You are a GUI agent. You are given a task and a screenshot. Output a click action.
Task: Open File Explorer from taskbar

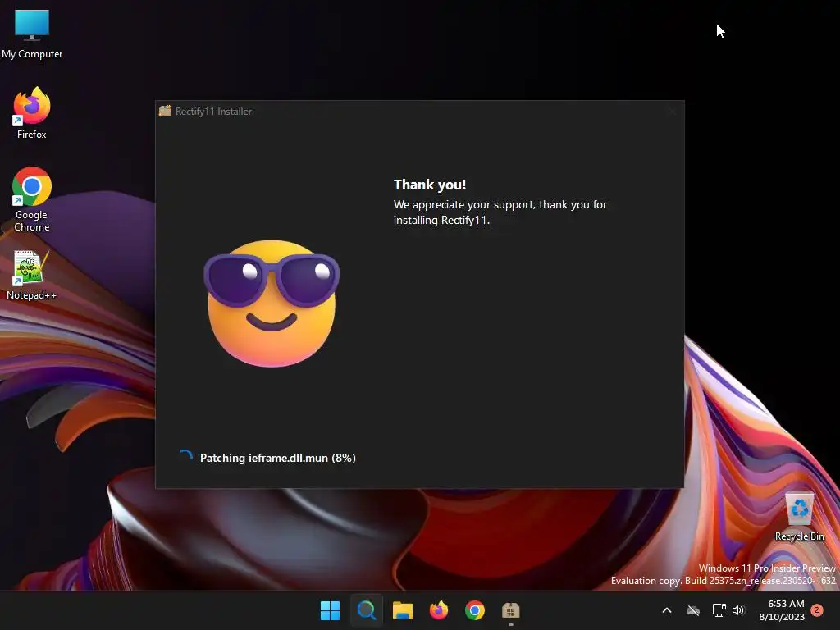click(402, 610)
